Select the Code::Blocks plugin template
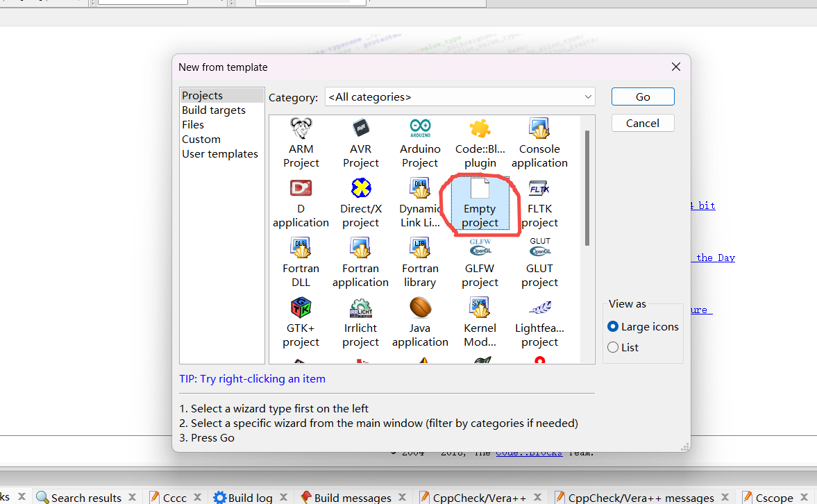 [480, 143]
